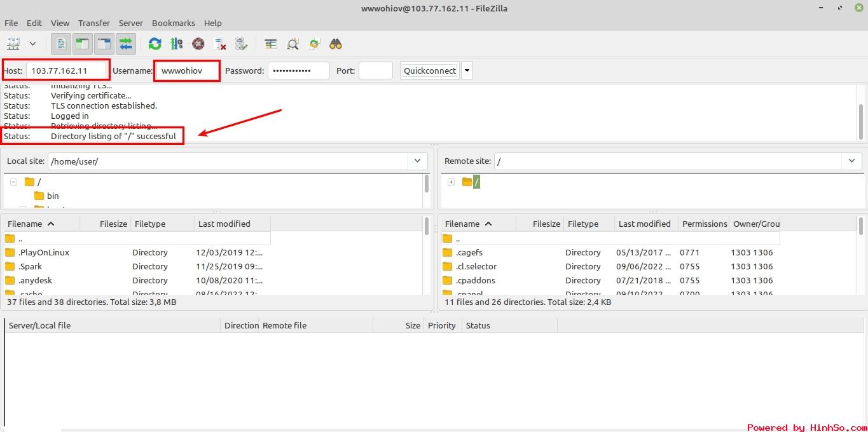This screenshot has width=868, height=432.
Task: Toggle the local directory tree view
Action: click(83, 44)
